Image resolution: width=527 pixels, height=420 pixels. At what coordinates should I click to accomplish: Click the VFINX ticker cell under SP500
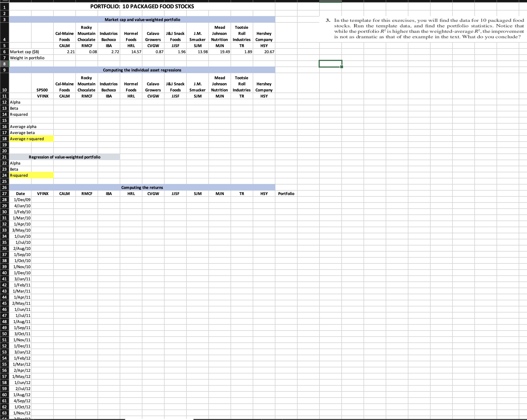tap(42, 96)
